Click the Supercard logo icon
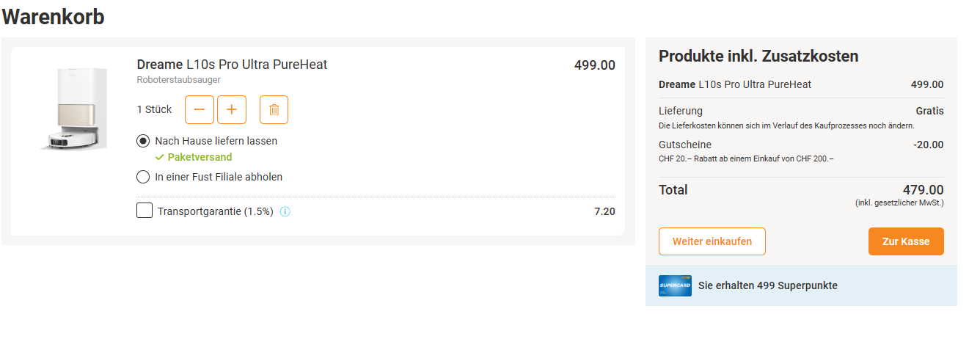 675,285
